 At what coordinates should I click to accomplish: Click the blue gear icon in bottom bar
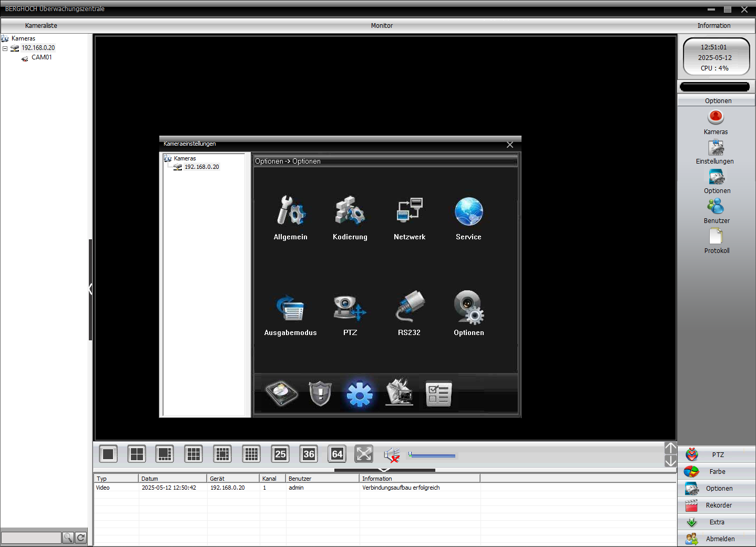pyautogui.click(x=360, y=394)
